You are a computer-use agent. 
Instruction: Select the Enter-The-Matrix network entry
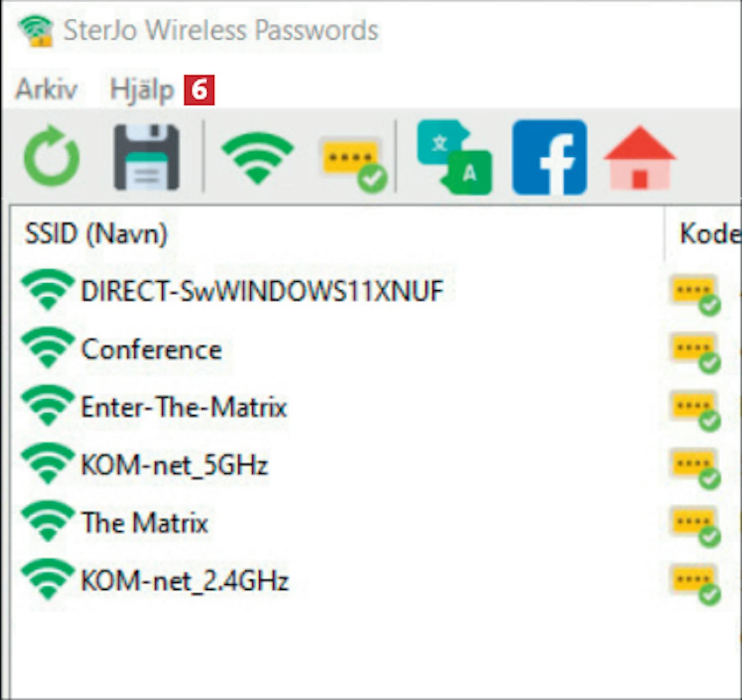[184, 407]
